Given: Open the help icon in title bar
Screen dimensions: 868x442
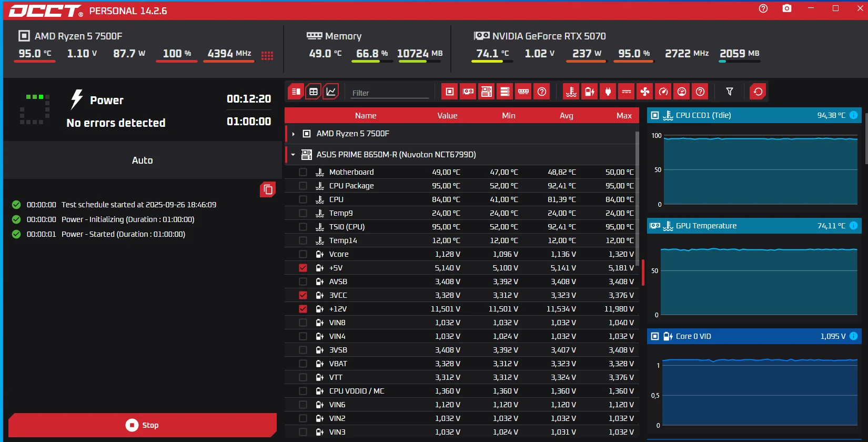Looking at the screenshot, I should [x=763, y=8].
